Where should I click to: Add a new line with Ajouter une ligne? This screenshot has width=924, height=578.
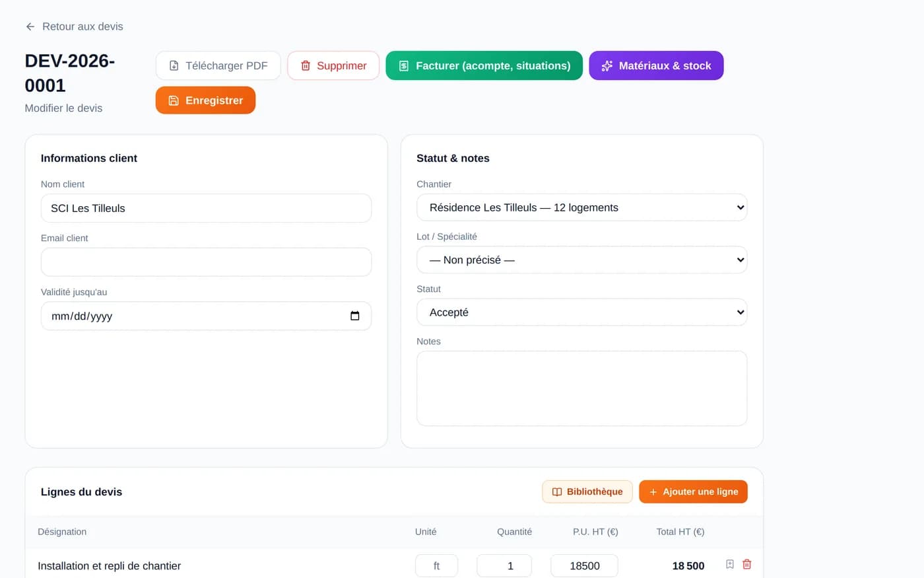pyautogui.click(x=693, y=491)
